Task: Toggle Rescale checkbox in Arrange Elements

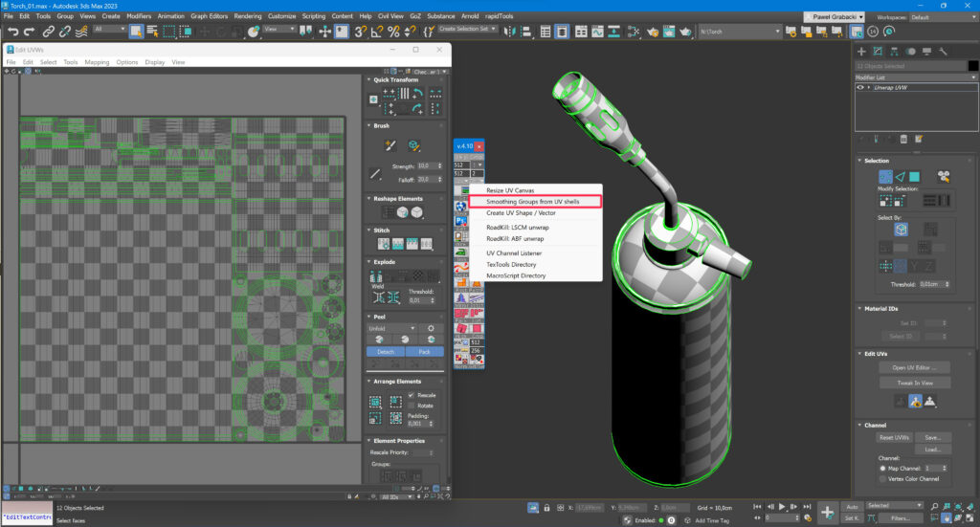Action: tap(412, 395)
